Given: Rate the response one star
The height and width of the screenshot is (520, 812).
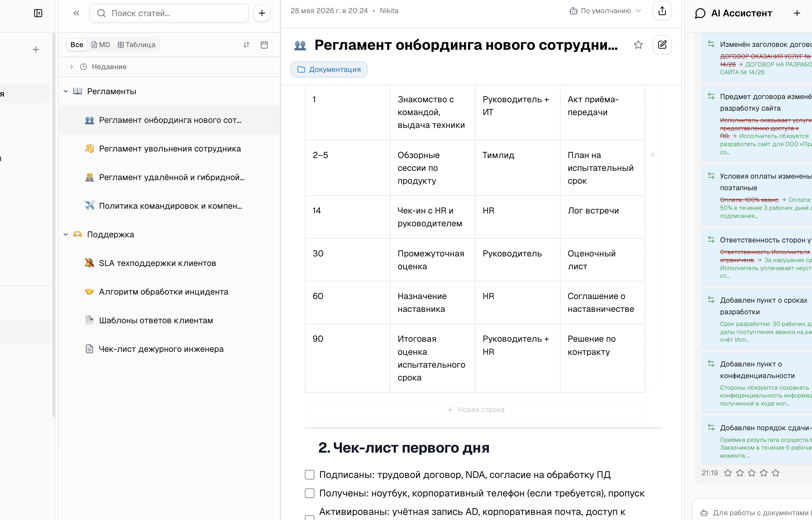Looking at the screenshot, I should pos(728,473).
